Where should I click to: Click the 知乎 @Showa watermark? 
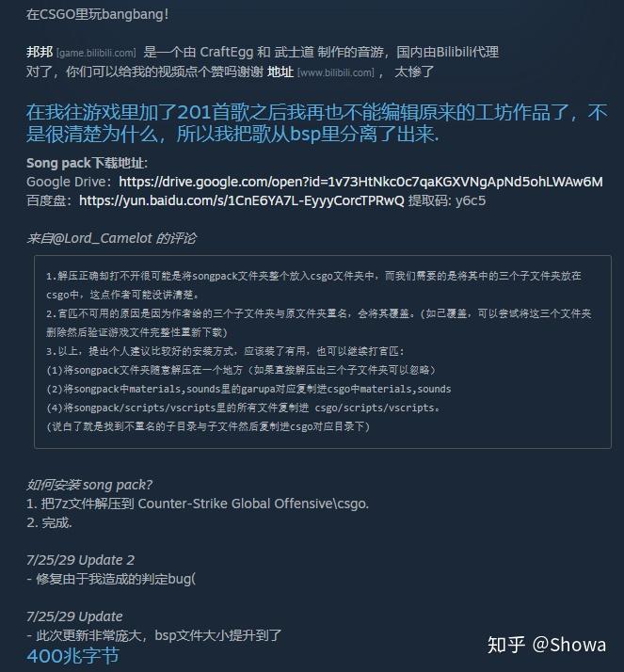(547, 645)
